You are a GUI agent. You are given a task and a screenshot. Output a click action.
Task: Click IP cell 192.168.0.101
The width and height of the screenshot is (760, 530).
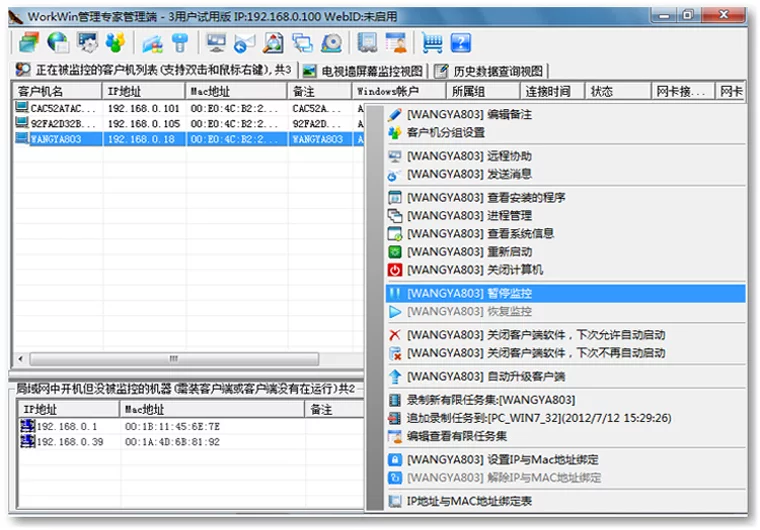pyautogui.click(x=143, y=108)
